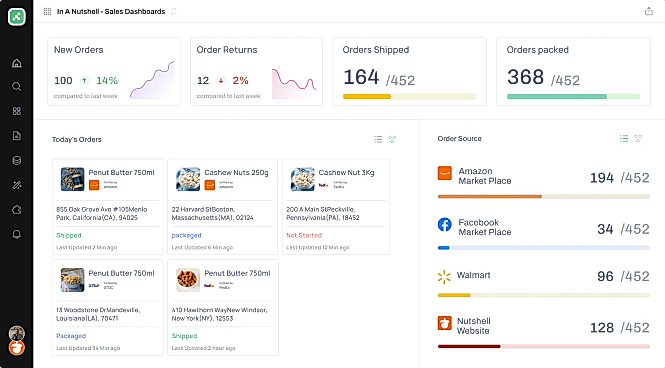Image resolution: width=665 pixels, height=368 pixels.
Task: Click the user avatar photo in sidebar
Action: pyautogui.click(x=17, y=333)
